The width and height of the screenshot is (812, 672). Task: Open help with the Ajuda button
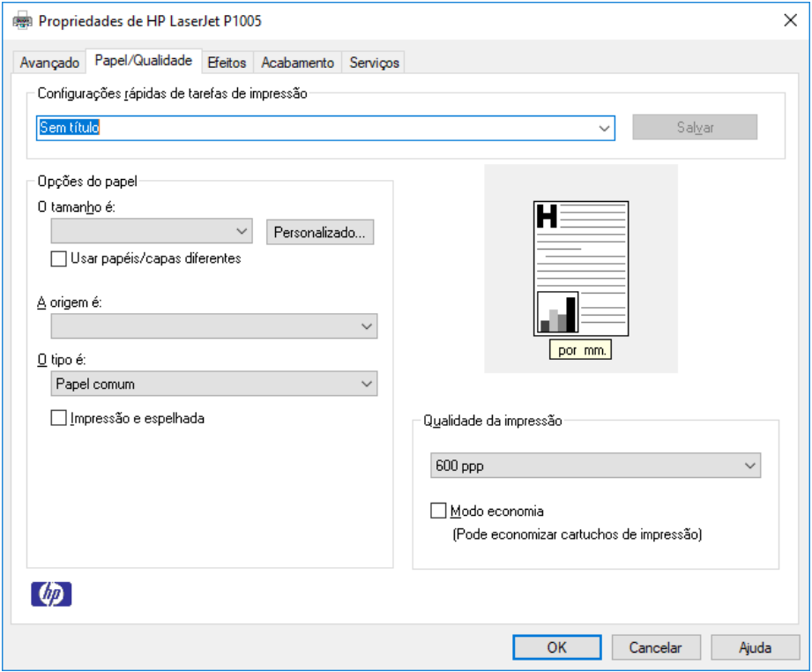[x=755, y=647]
